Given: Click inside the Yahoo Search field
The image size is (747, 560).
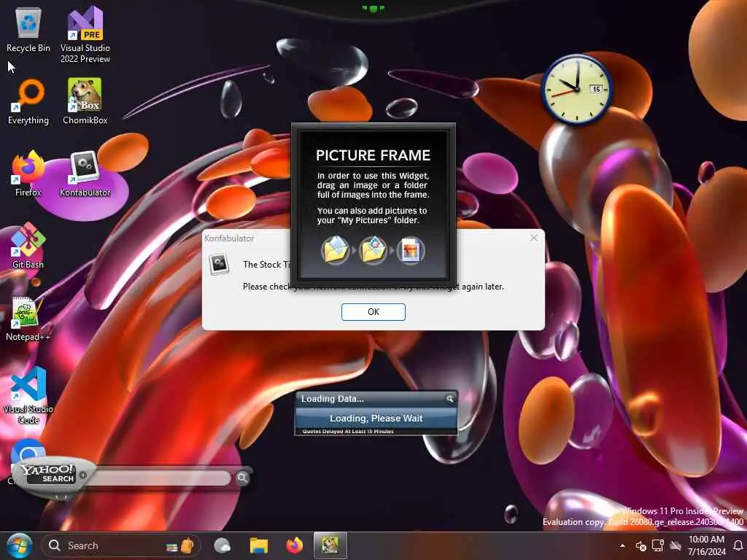Looking at the screenshot, I should [158, 478].
